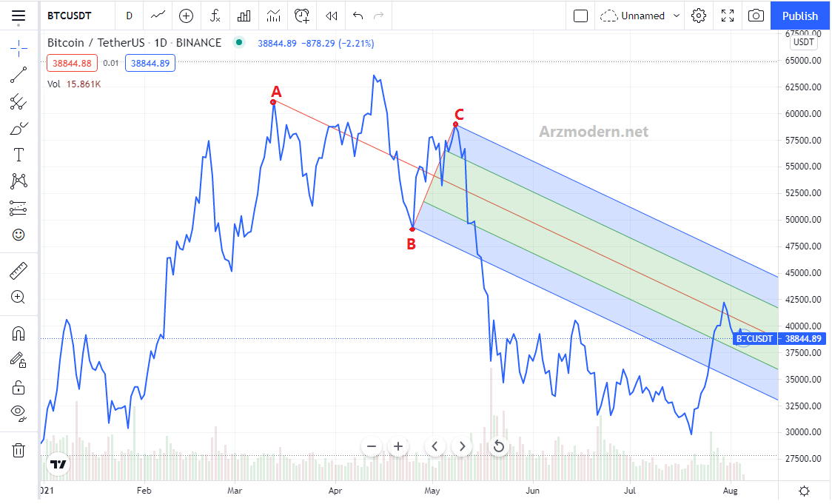Select the layout square icon
Screen dimensions: 832x504
580,16
